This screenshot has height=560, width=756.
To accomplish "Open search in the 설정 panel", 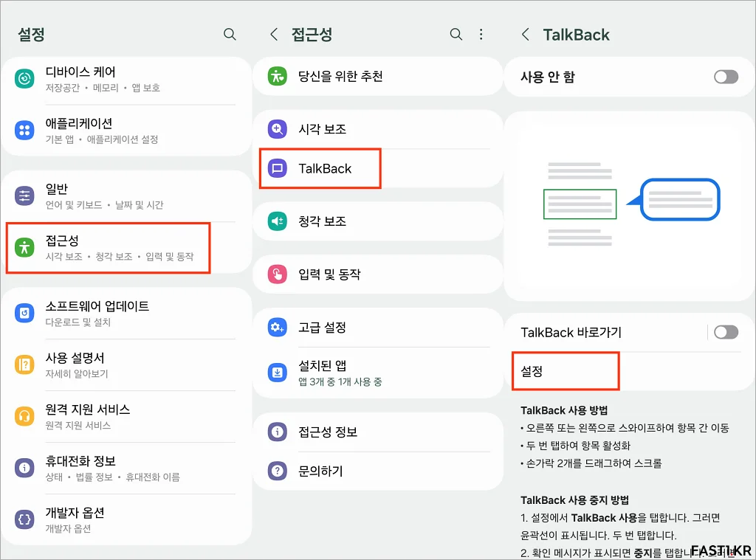I will tap(230, 34).
